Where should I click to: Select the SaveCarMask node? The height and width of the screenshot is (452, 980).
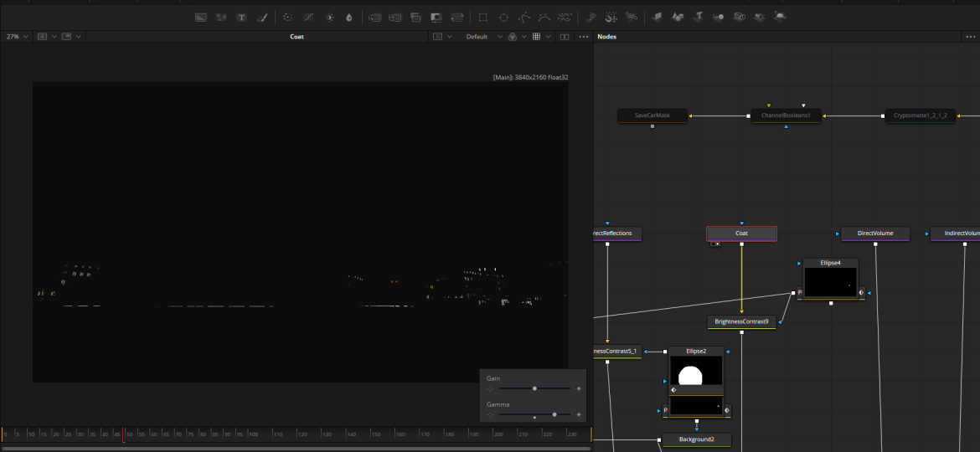click(x=652, y=116)
